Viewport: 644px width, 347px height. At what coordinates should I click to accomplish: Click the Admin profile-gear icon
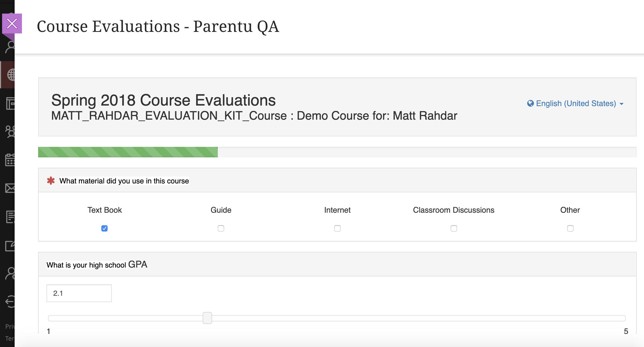coord(10,274)
